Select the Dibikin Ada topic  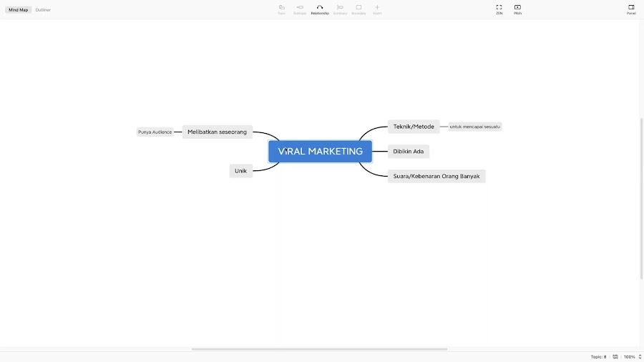point(409,152)
